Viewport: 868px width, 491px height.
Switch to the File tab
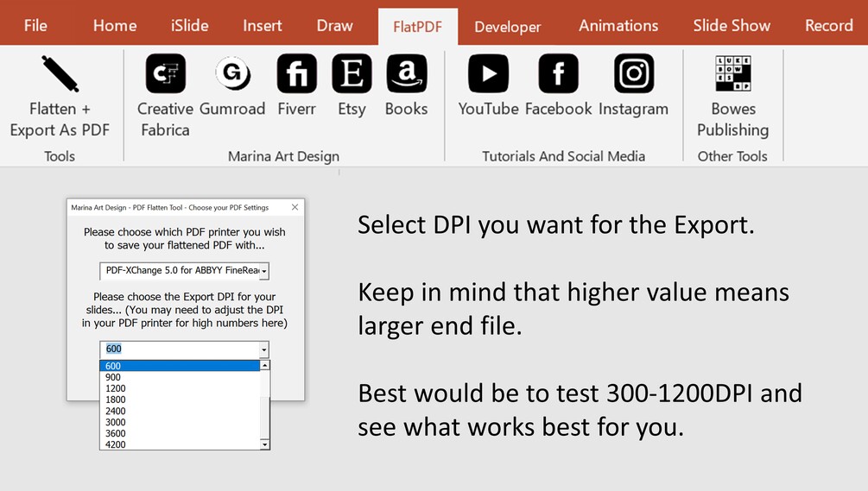35,26
